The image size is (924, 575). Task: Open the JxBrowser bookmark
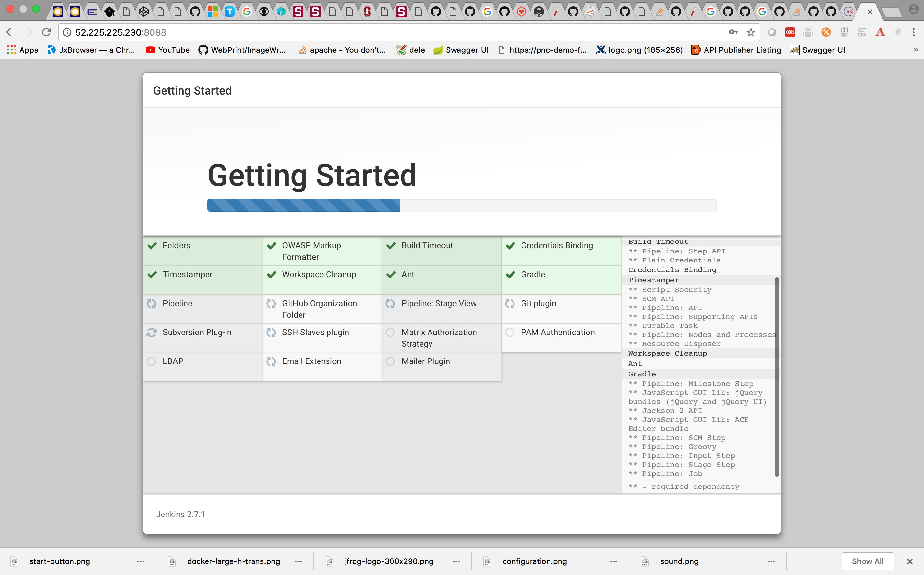[x=91, y=50]
